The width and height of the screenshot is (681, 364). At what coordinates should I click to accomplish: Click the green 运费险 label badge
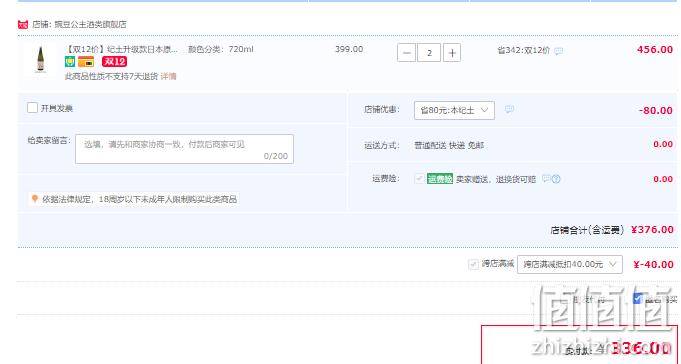tap(440, 179)
